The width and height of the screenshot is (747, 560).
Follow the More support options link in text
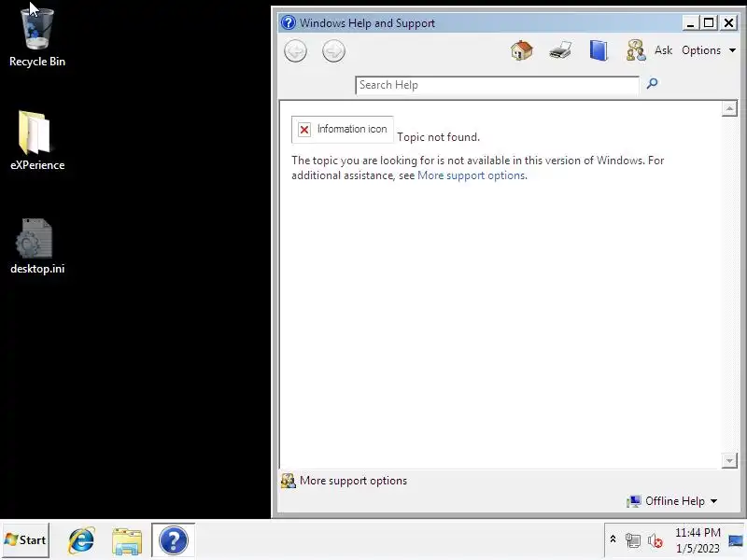pos(472,175)
